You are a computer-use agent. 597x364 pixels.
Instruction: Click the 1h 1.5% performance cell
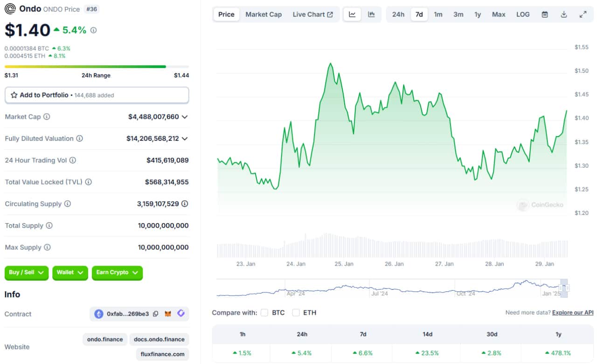[x=241, y=353]
